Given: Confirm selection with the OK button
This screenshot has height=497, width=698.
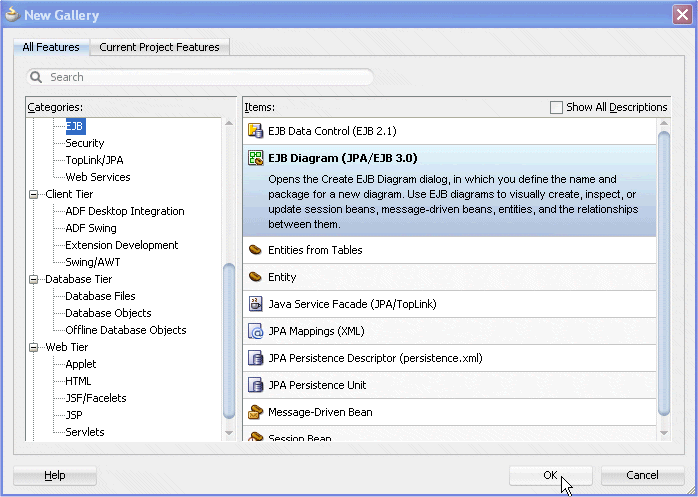Looking at the screenshot, I should coord(551,475).
